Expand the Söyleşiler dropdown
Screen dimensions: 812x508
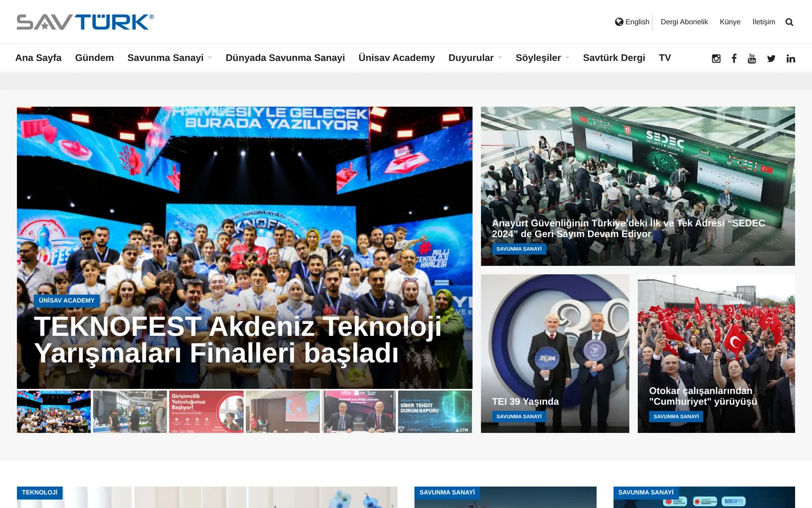pyautogui.click(x=542, y=58)
